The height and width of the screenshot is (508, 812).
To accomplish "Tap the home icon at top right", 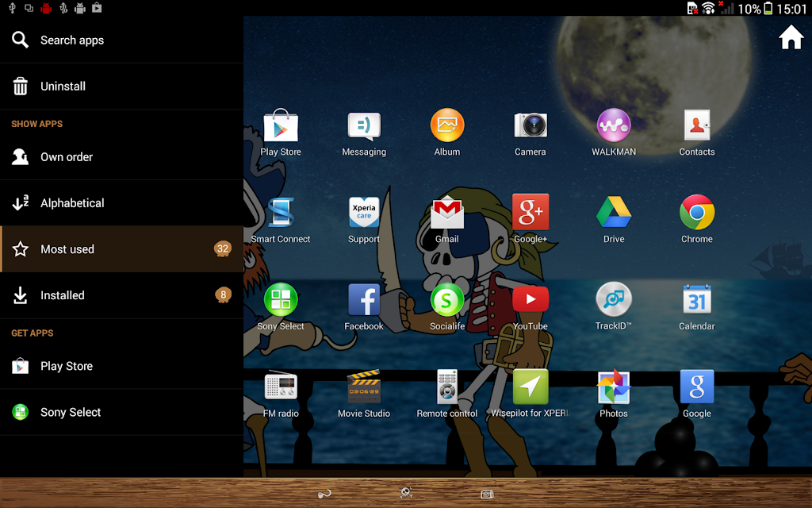I will tap(791, 37).
